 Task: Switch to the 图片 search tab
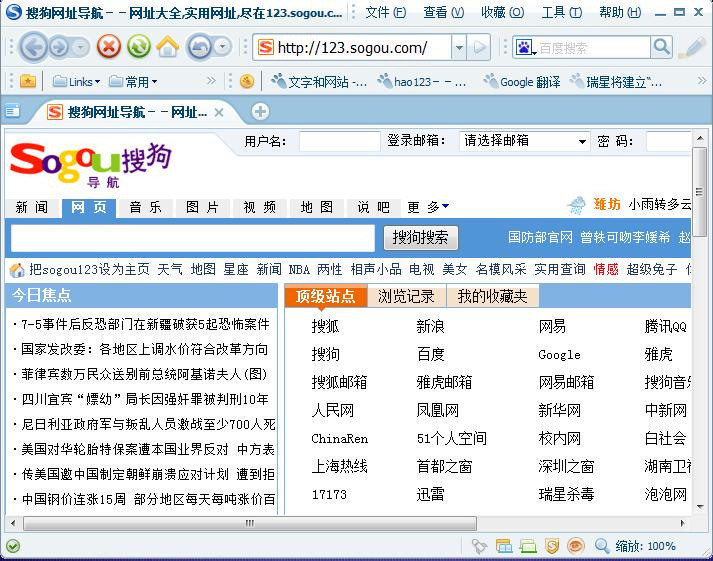click(x=202, y=208)
